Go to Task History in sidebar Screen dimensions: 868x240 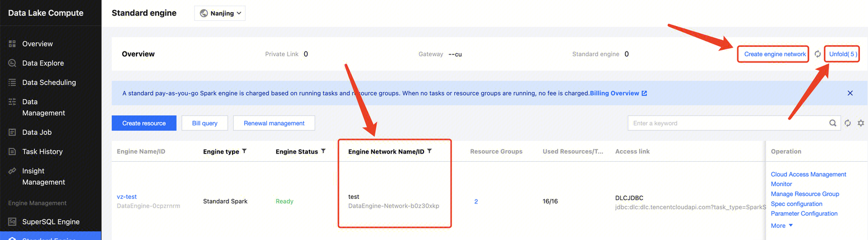42,152
